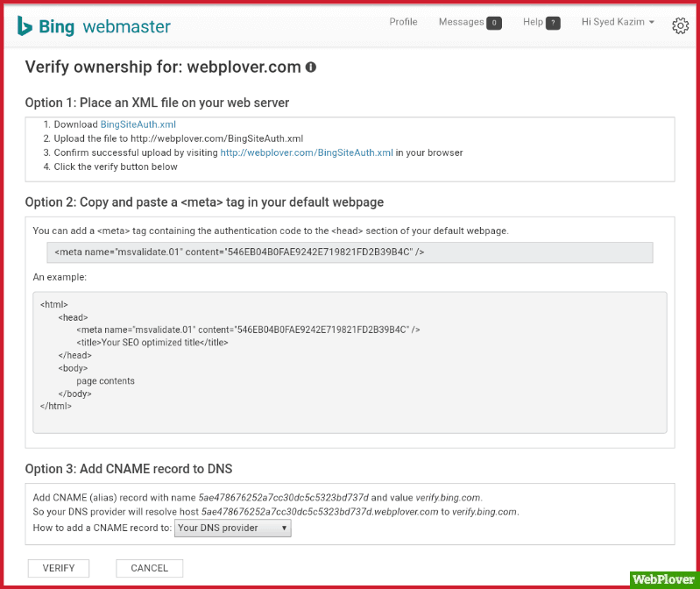Click the example HTML code box

point(350,362)
